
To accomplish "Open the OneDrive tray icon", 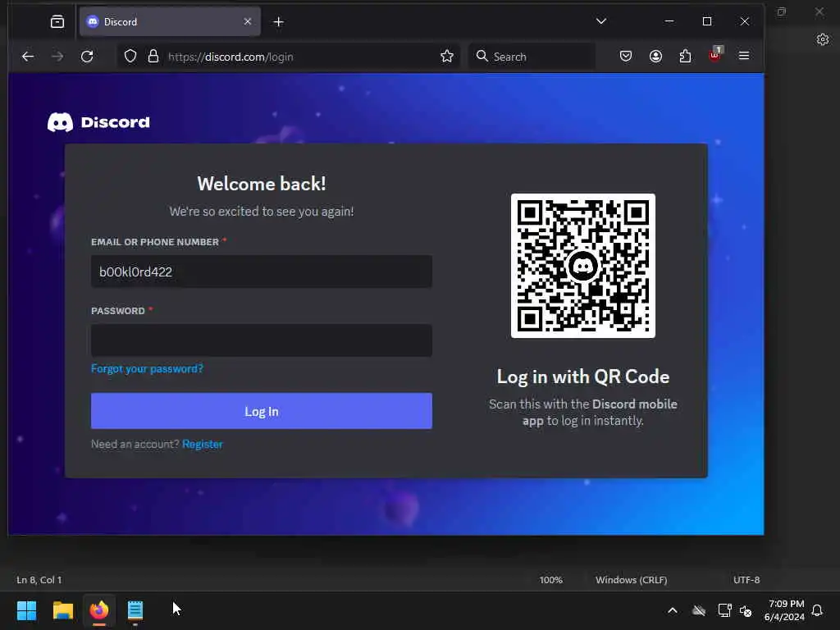I will [x=699, y=610].
